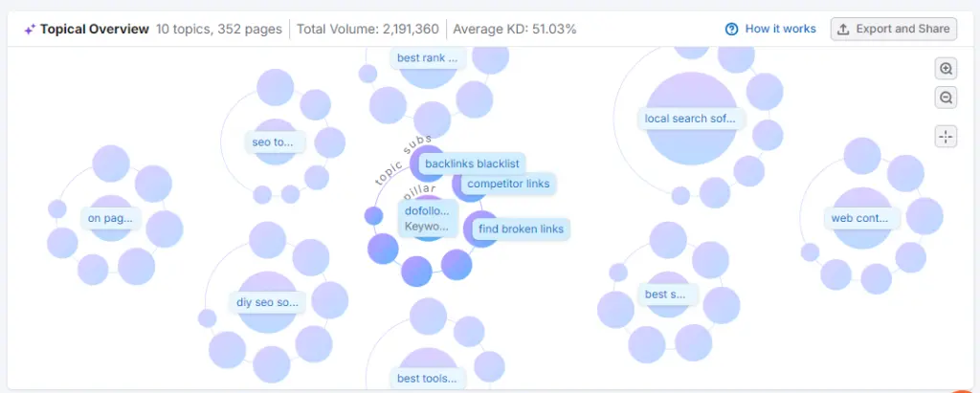
Task: Select the 'find broken links' topic label
Action: coord(520,229)
